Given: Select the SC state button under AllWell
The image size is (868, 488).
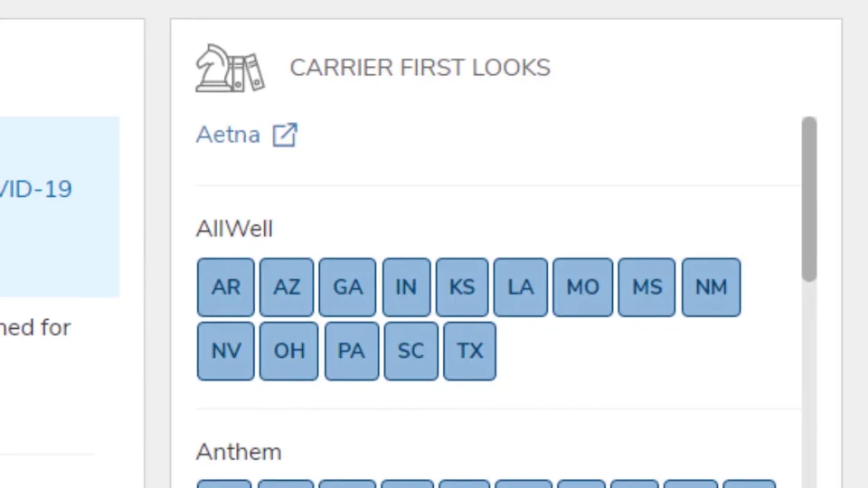Looking at the screenshot, I should [410, 351].
